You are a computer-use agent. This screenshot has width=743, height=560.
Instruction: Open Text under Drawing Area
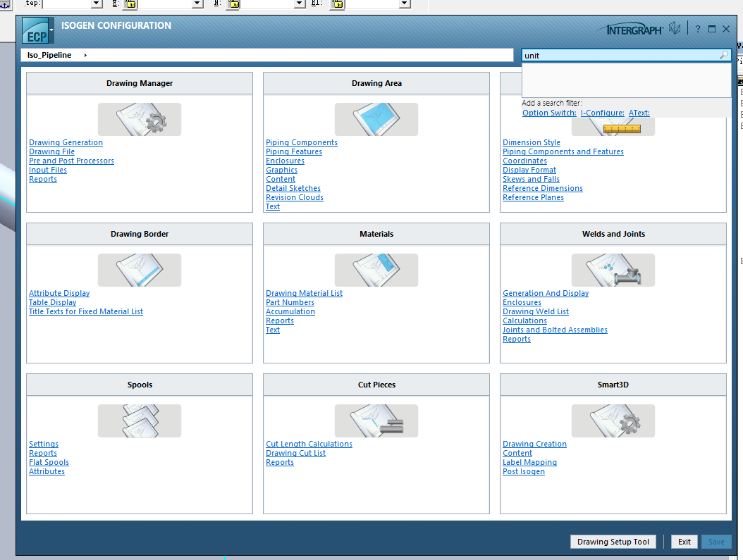point(273,206)
